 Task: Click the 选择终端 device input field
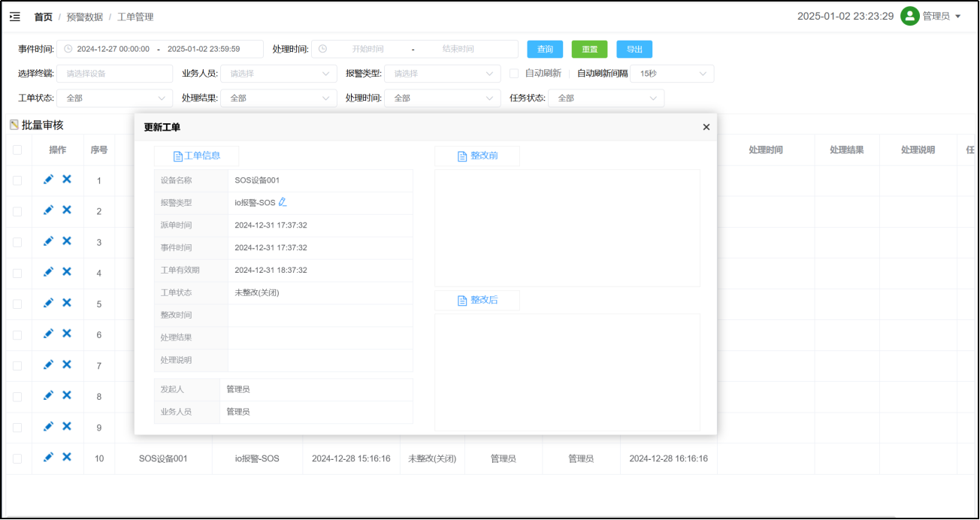tap(114, 74)
